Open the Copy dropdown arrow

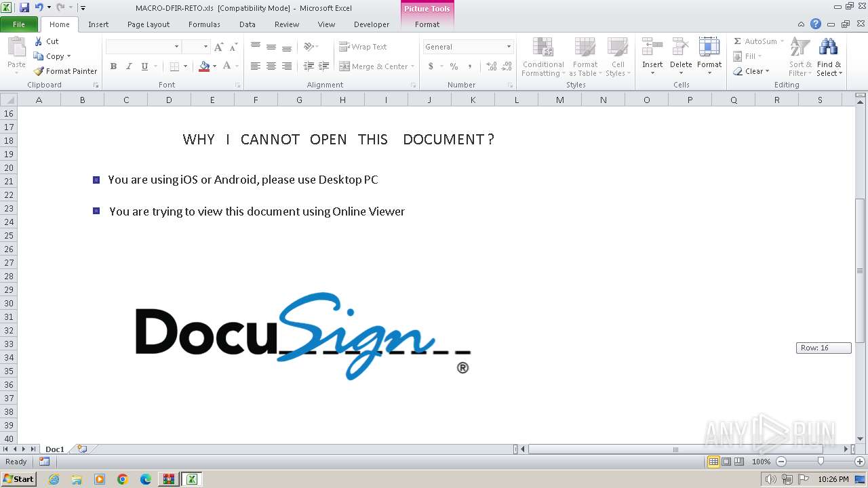68,56
